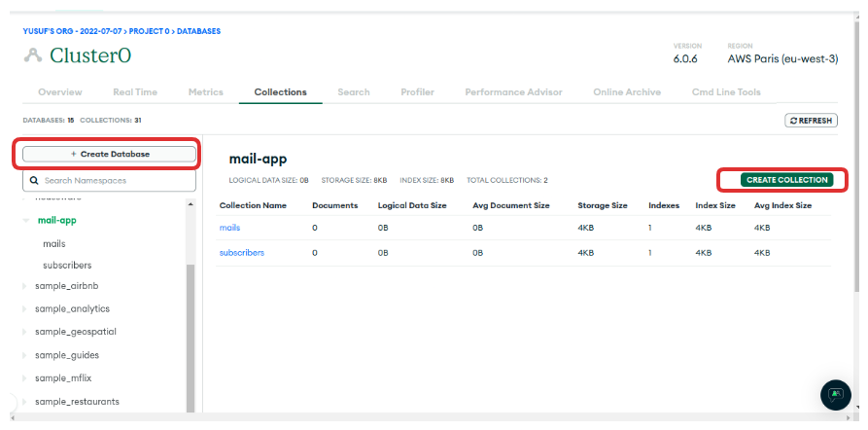Go to the Performance Advisor tab
The width and height of the screenshot is (868, 430).
pyautogui.click(x=513, y=92)
